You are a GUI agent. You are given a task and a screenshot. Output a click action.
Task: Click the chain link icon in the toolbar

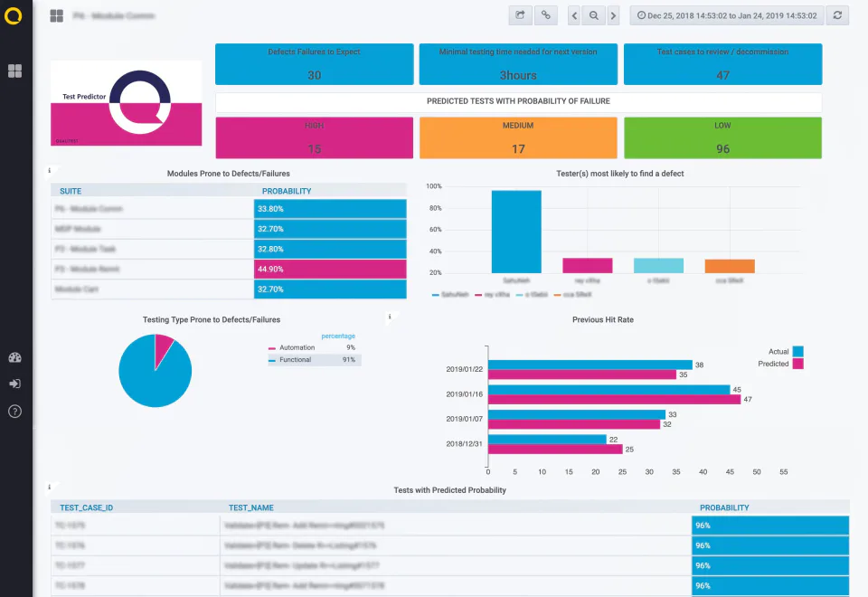pyautogui.click(x=546, y=15)
